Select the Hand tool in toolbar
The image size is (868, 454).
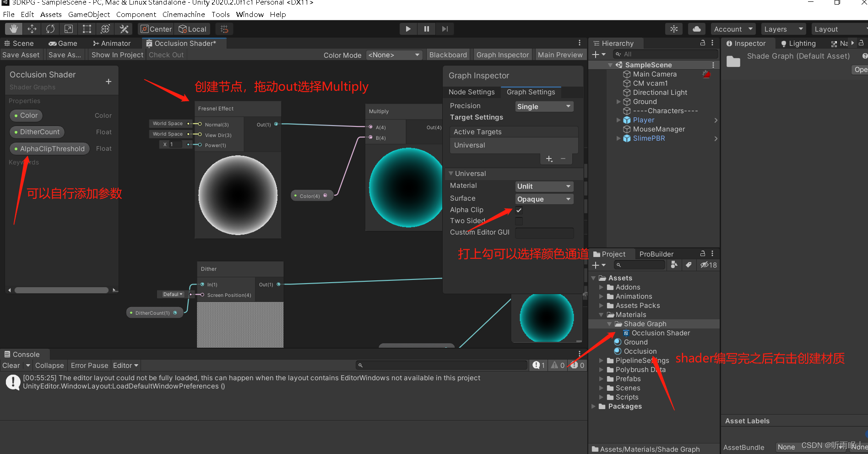[x=14, y=29]
